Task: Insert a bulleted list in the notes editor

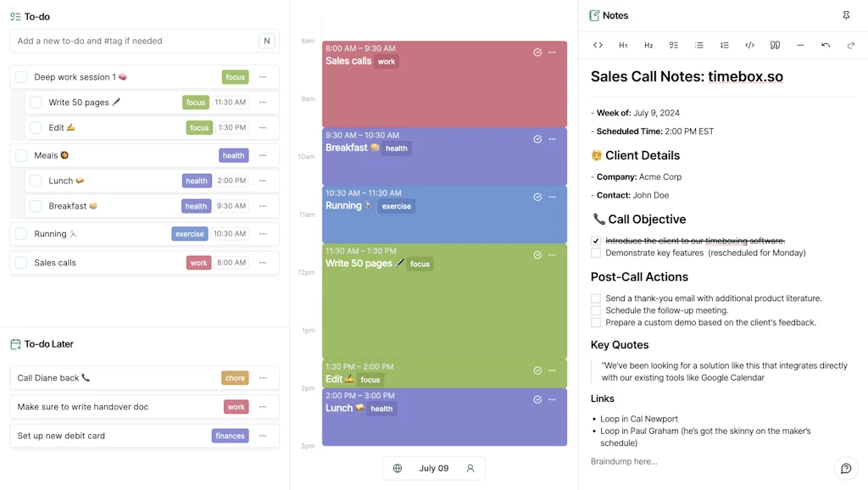Action: pos(698,45)
